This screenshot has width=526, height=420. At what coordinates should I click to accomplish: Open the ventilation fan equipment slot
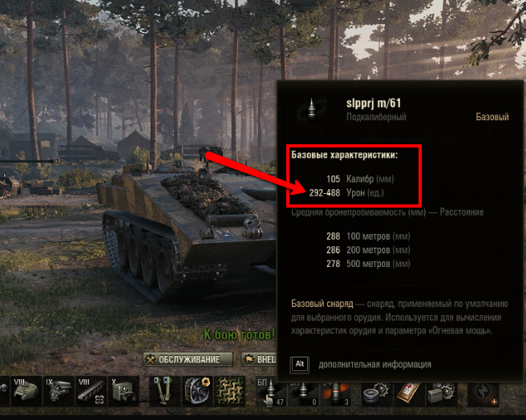[197, 391]
